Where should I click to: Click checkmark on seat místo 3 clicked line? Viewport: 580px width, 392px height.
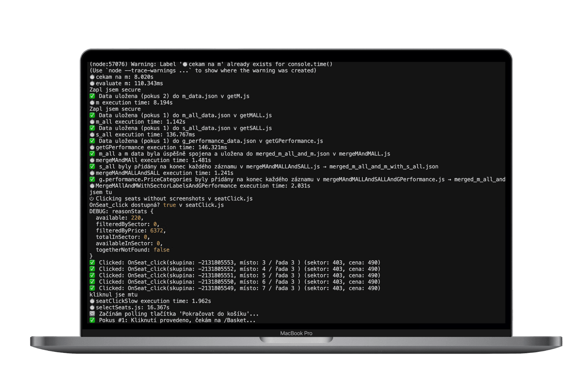[92, 263]
